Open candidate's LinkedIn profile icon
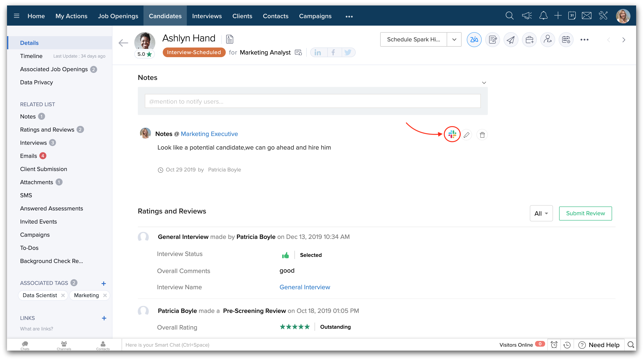The height and width of the screenshot is (360, 644). [x=318, y=52]
